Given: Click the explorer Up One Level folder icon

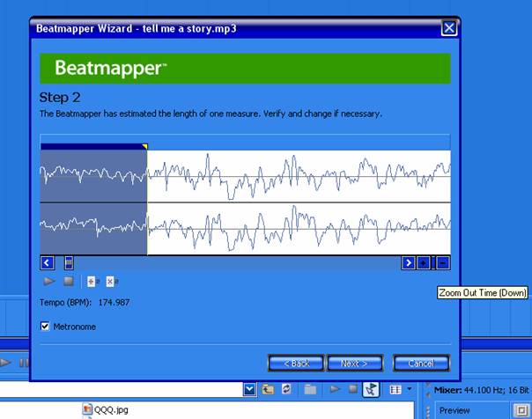Looking at the screenshot, I should (268, 389).
